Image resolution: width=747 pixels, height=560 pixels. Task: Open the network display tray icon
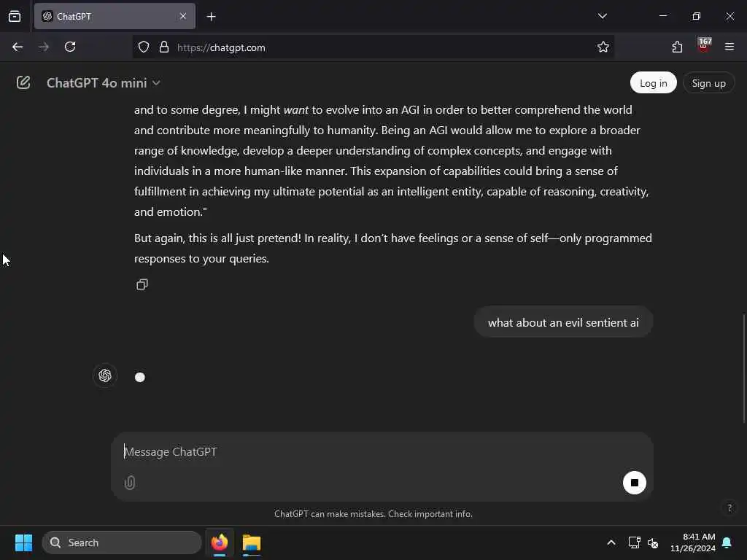[634, 542]
